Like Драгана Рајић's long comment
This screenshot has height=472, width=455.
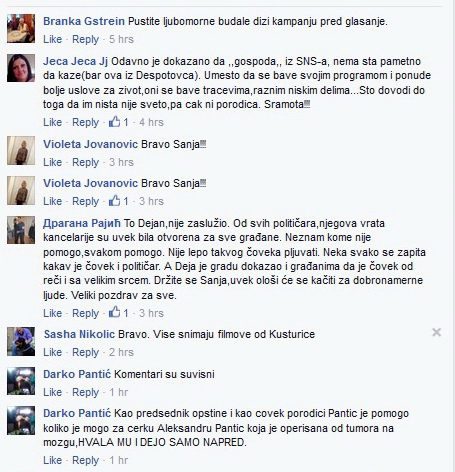pyautogui.click(x=52, y=313)
